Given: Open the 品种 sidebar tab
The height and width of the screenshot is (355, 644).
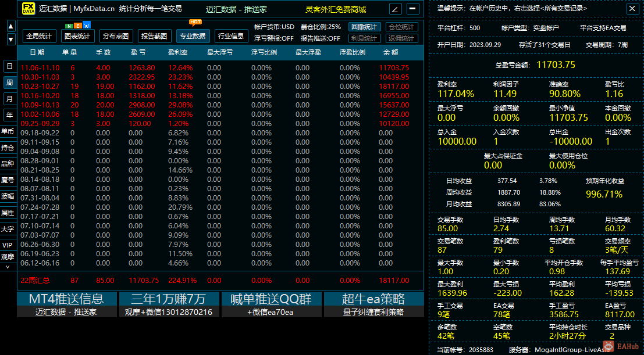Looking at the screenshot, I should 8,164.
